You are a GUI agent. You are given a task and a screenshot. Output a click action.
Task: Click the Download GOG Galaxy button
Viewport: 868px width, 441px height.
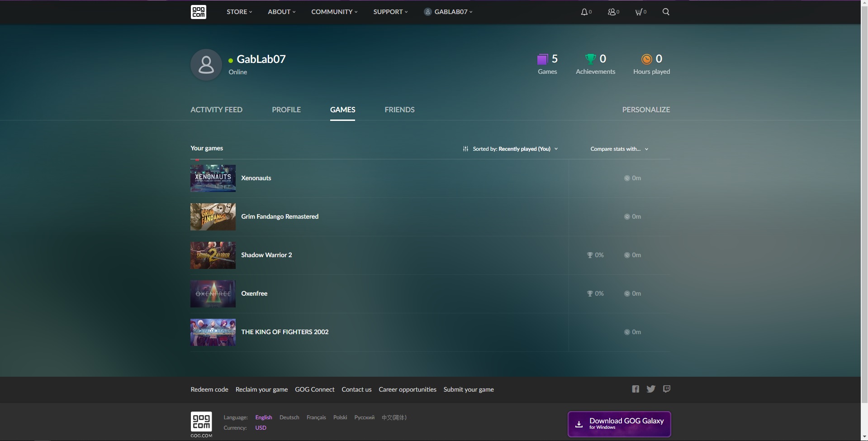click(619, 424)
